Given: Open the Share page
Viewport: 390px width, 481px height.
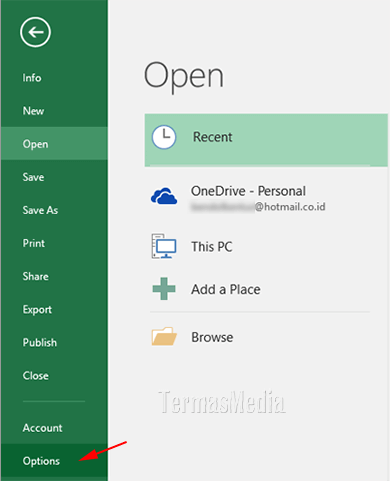Looking at the screenshot, I should 54,276.
